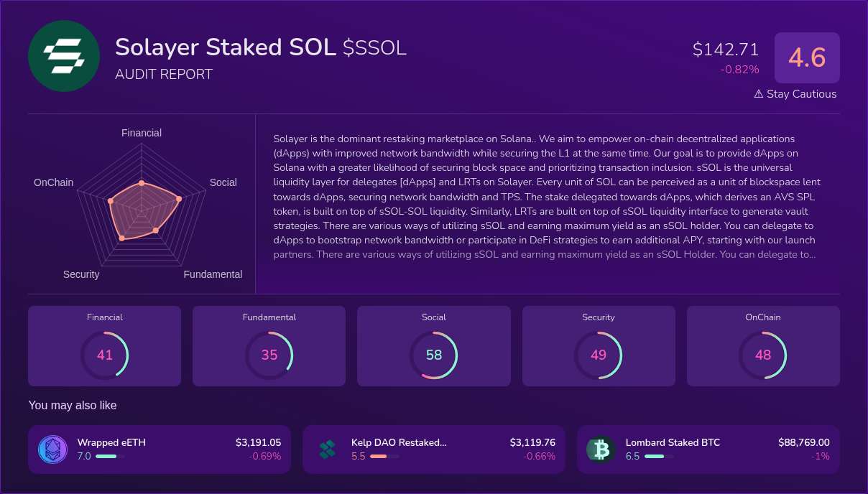This screenshot has height=494, width=868.
Task: Select the Wrapped eETH recommendation card
Action: click(x=159, y=449)
